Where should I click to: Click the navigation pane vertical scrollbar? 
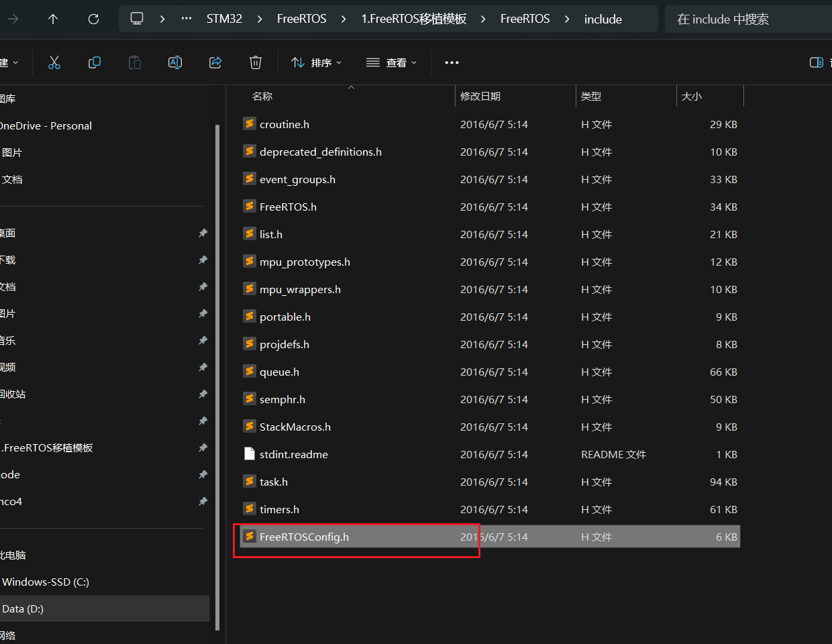(x=217, y=378)
